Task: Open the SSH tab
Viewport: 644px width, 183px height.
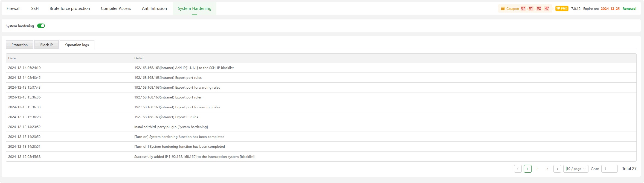Action: coord(35,8)
